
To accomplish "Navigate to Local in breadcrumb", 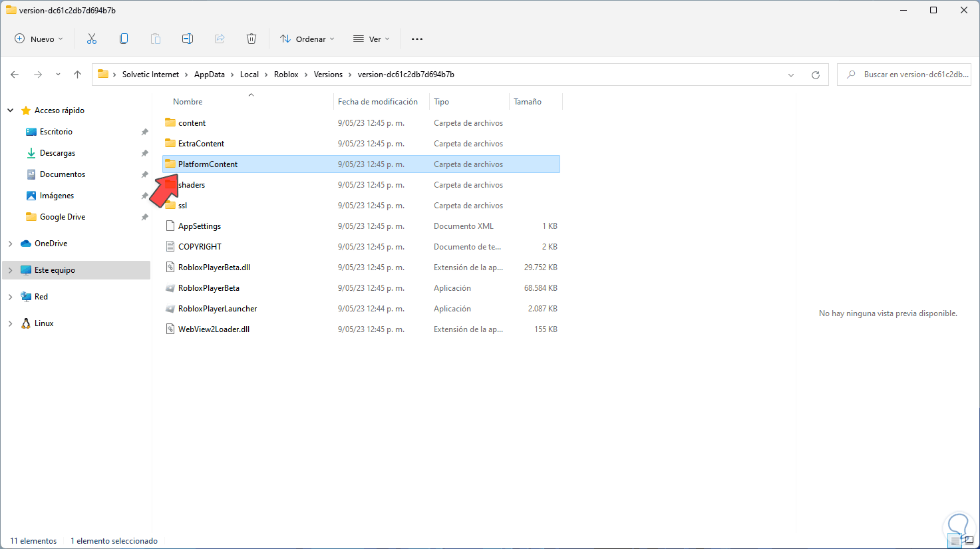I will [x=249, y=75].
